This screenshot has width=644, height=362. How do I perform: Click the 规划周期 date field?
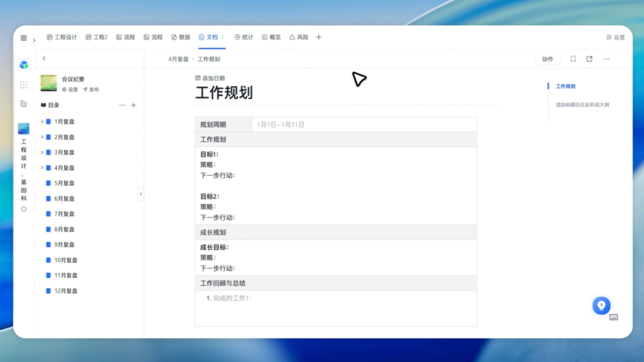pyautogui.click(x=280, y=124)
